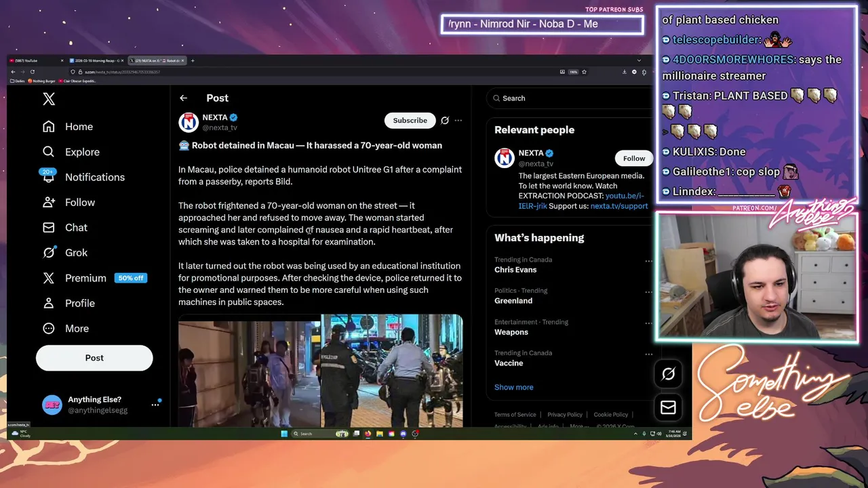This screenshot has width=868, height=488.
Task: Open the Vaccine trending topic
Action: pyautogui.click(x=509, y=363)
